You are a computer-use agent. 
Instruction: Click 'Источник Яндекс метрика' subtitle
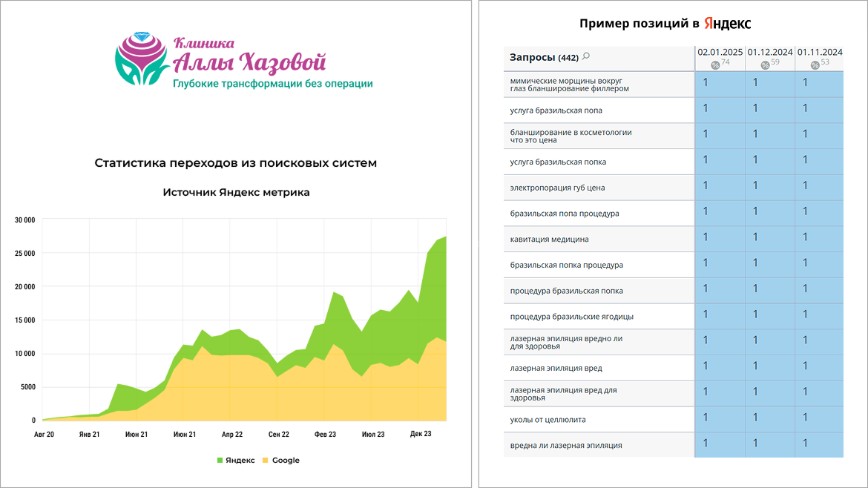click(237, 193)
